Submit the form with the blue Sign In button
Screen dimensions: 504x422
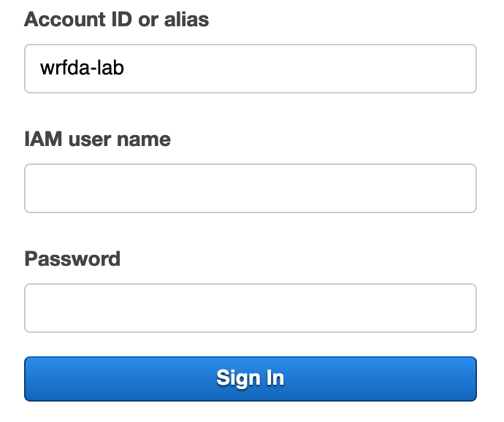[251, 379]
